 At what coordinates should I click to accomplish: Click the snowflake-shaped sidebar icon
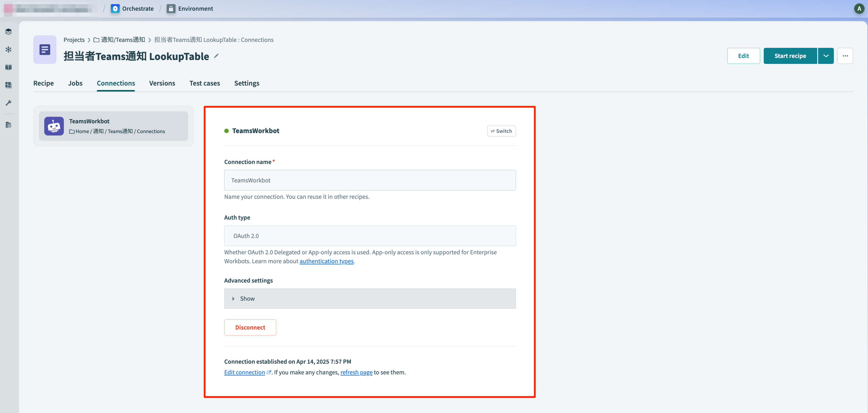point(8,50)
